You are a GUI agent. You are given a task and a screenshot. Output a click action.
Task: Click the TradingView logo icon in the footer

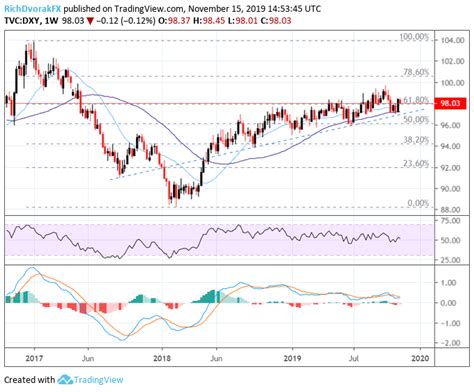pos(65,379)
